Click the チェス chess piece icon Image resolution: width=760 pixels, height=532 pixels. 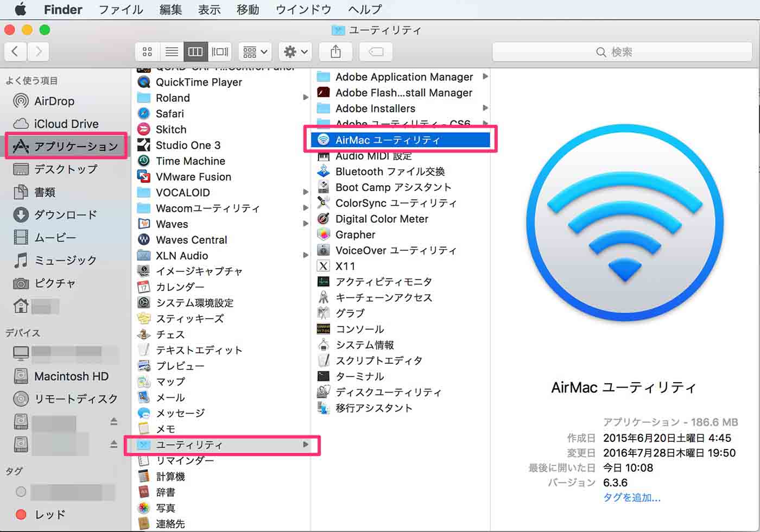pos(144,334)
